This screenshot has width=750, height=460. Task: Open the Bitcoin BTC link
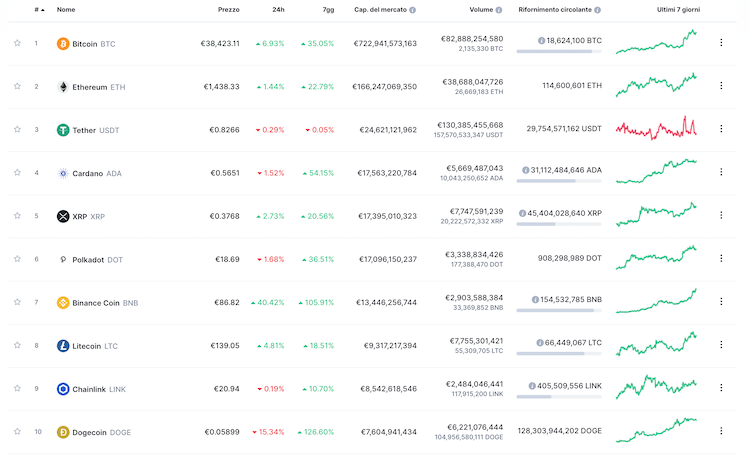click(94, 44)
